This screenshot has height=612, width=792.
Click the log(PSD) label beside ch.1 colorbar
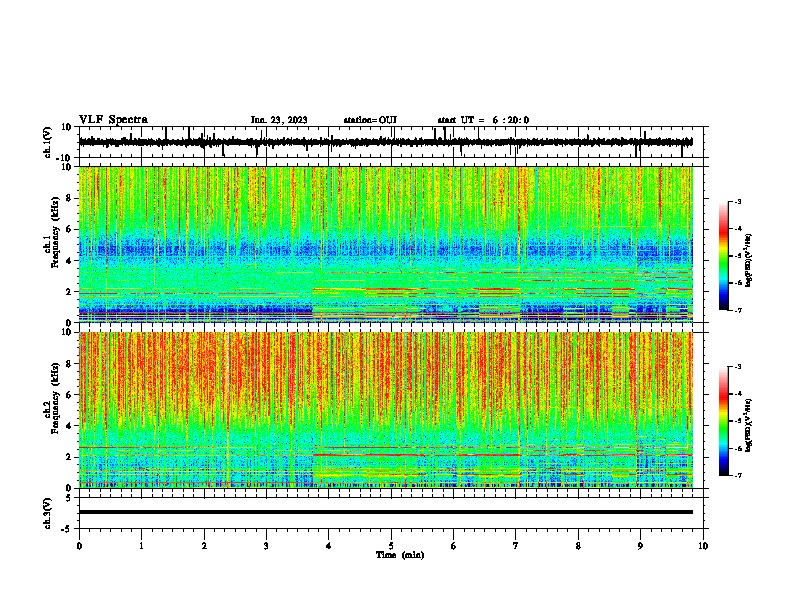[749, 261]
